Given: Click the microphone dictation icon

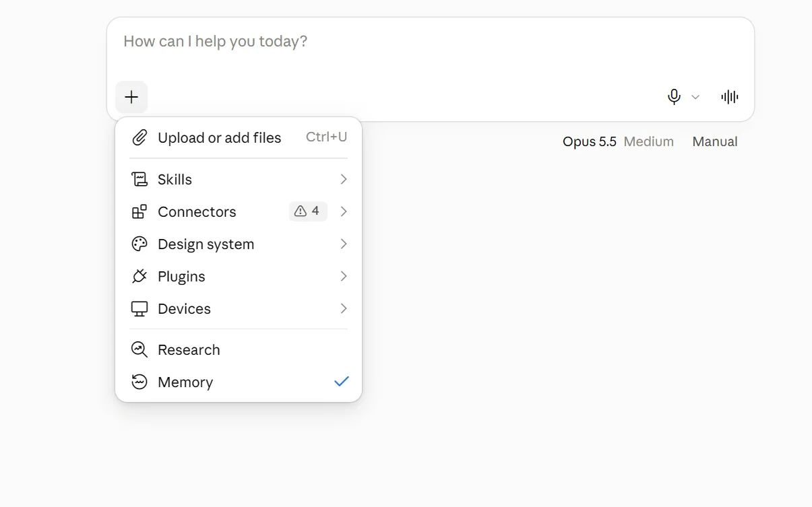Looking at the screenshot, I should [x=674, y=97].
